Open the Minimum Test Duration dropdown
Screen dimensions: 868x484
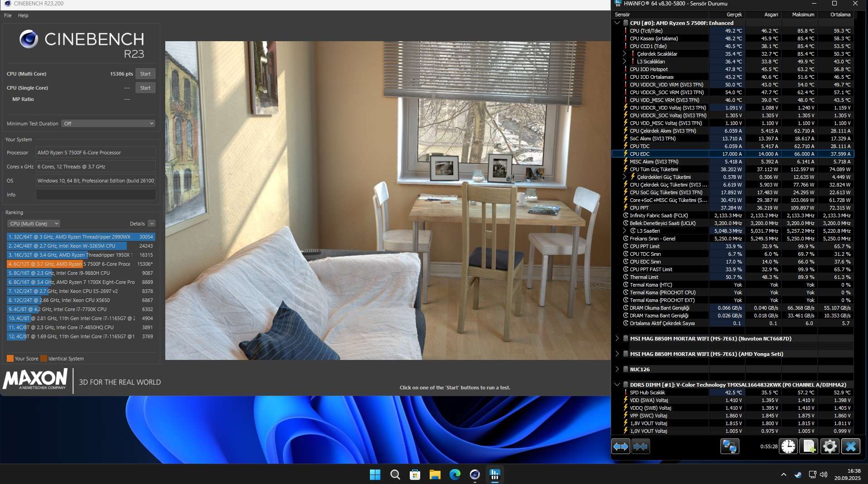tap(108, 123)
